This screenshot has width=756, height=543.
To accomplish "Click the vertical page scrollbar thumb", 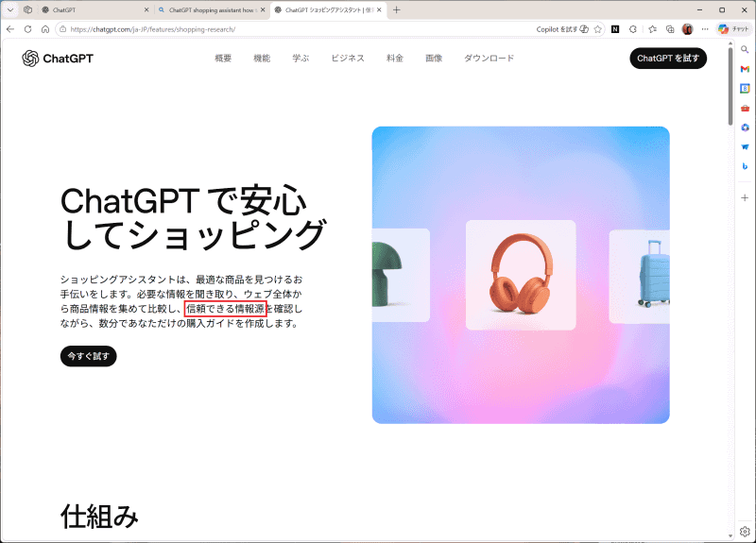I will pos(730,87).
